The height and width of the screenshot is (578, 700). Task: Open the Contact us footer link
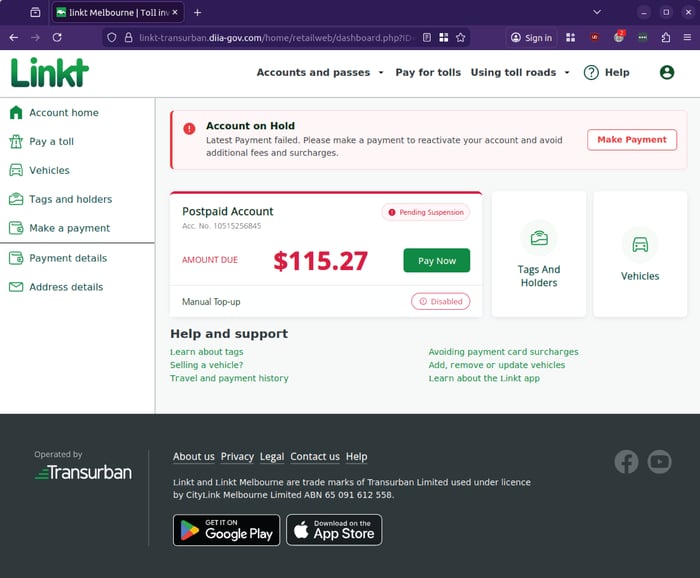(315, 457)
